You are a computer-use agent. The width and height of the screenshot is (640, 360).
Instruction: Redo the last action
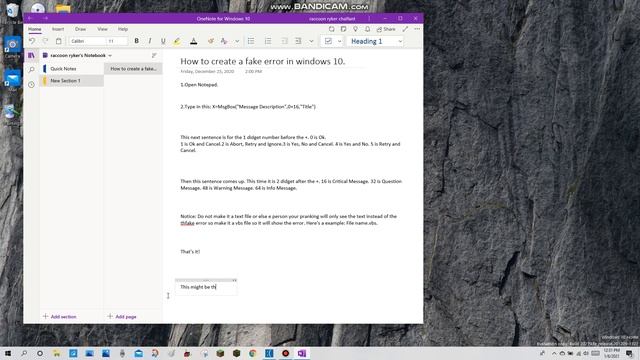coord(45,41)
